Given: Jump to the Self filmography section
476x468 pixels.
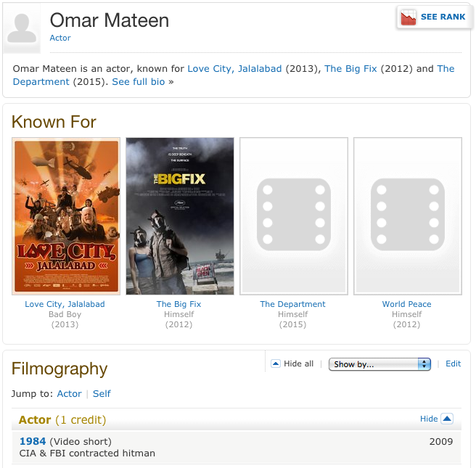Looking at the screenshot, I should [102, 393].
